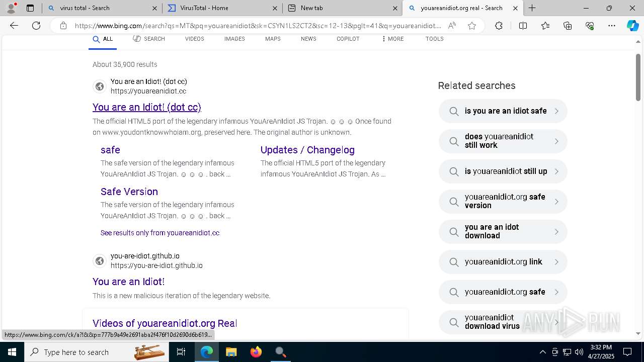
Task: Click the youareanidiot.cc site globe icon
Action: (x=100, y=86)
